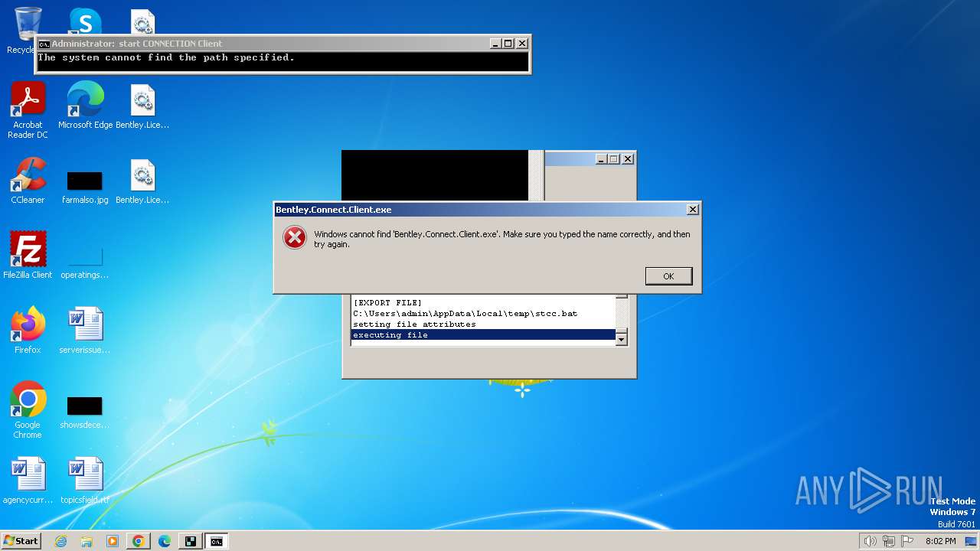This screenshot has width=980, height=551.
Task: Open the volume control in the system tray
Action: 870,541
